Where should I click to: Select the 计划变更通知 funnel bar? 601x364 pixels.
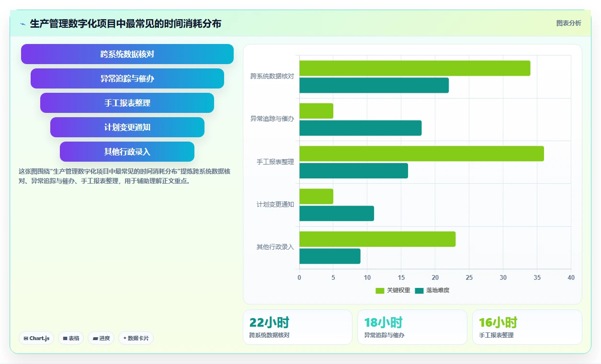127,127
